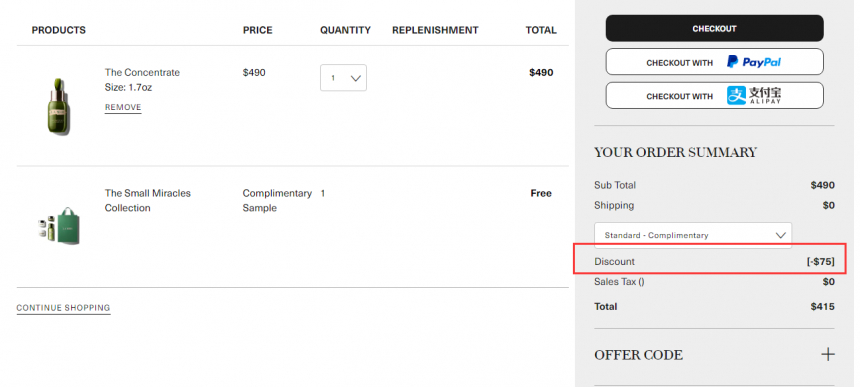
Task: Click the quantity dropdown chevron arrow
Action: (x=355, y=78)
